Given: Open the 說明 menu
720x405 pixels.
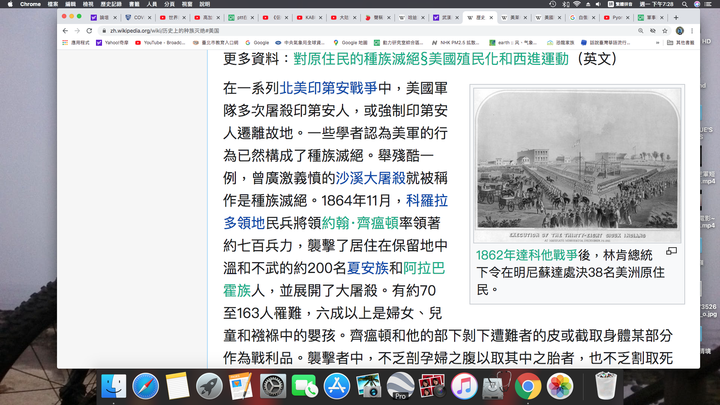Looking at the screenshot, I should (x=205, y=4).
